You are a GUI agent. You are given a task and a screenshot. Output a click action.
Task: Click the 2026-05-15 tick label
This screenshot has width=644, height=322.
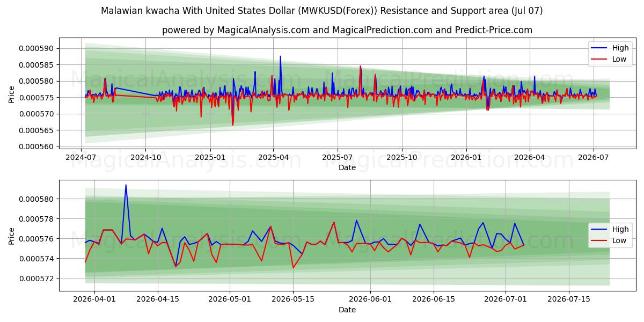(x=293, y=299)
